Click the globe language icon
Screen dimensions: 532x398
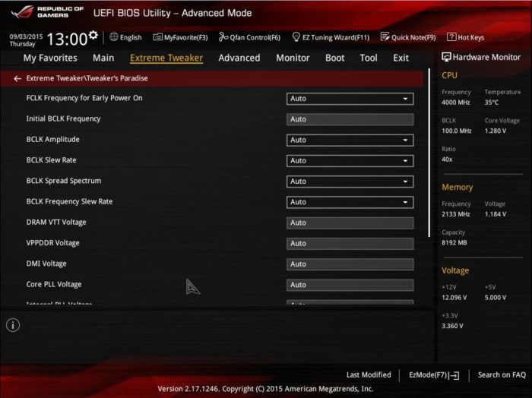tap(114, 37)
